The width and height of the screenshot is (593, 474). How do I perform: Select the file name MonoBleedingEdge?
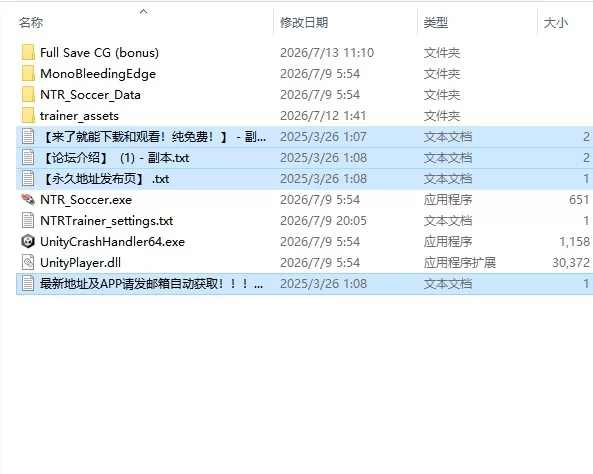coord(98,74)
